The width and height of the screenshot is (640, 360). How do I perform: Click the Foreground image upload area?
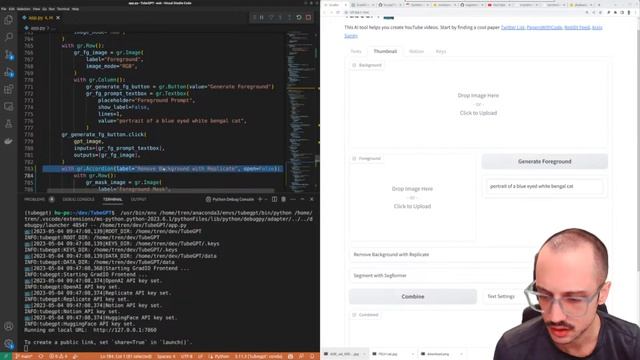pyautogui.click(x=412, y=198)
